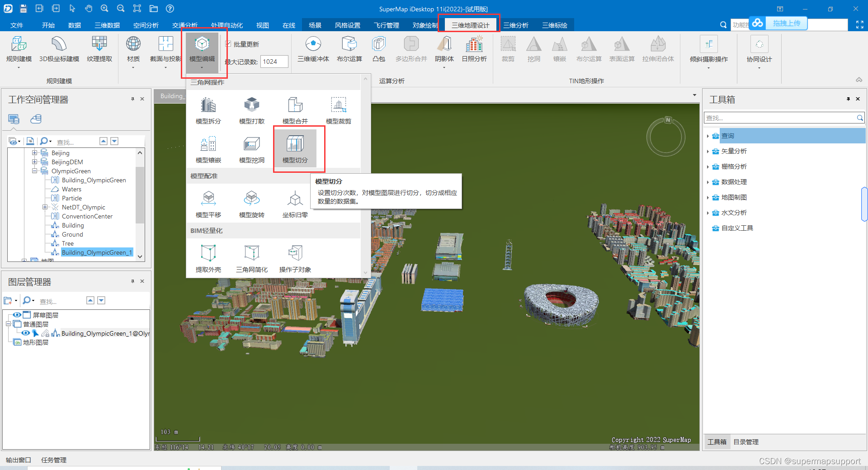The width and height of the screenshot is (868, 470).
Task: Open the 三维缓冲体 tool
Action: pyautogui.click(x=313, y=50)
